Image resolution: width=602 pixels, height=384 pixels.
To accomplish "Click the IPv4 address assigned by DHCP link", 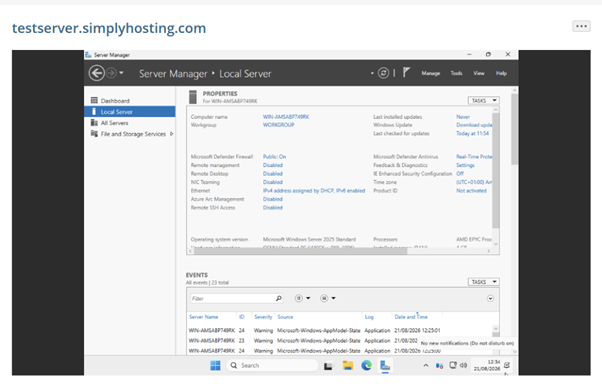I will [314, 190].
